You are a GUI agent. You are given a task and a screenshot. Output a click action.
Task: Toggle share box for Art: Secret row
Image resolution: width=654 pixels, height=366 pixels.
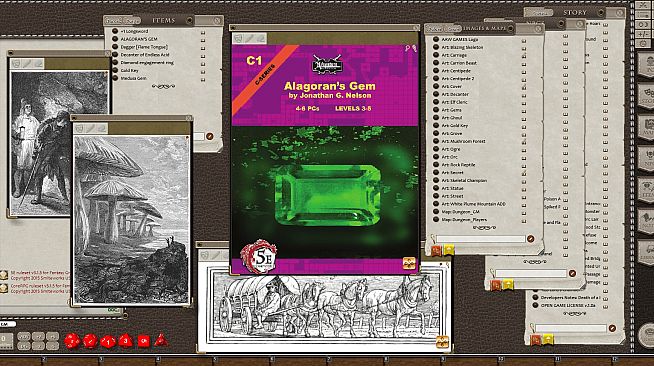tap(524, 173)
